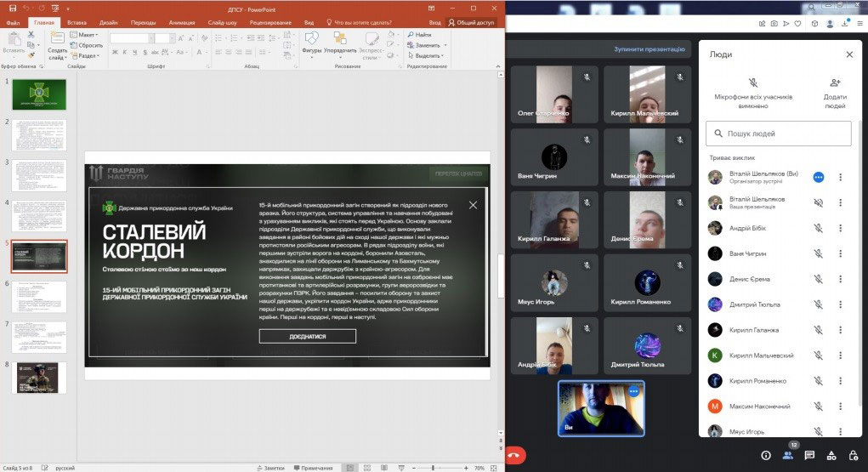Image resolution: width=868 pixels, height=472 pixels.
Task: Close the Люди panel
Action: [x=849, y=54]
